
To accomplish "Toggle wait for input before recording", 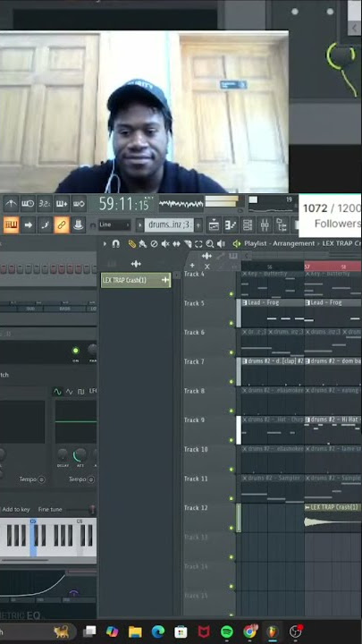I will (28, 204).
